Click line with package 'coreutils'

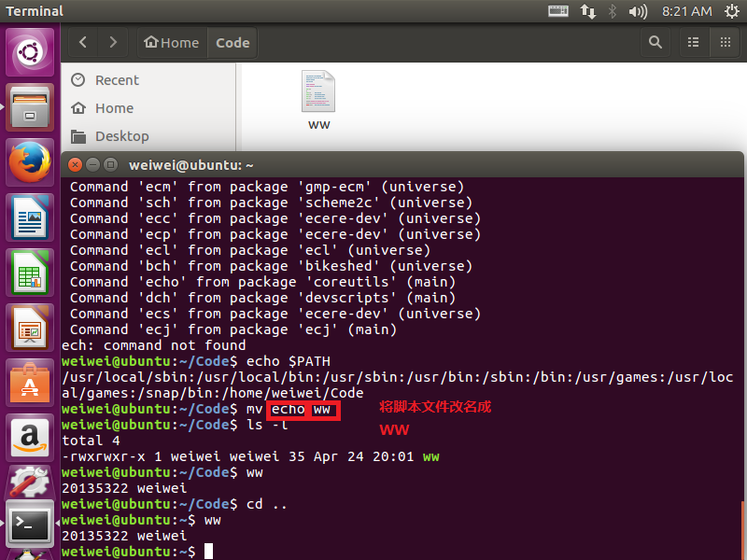262,282
